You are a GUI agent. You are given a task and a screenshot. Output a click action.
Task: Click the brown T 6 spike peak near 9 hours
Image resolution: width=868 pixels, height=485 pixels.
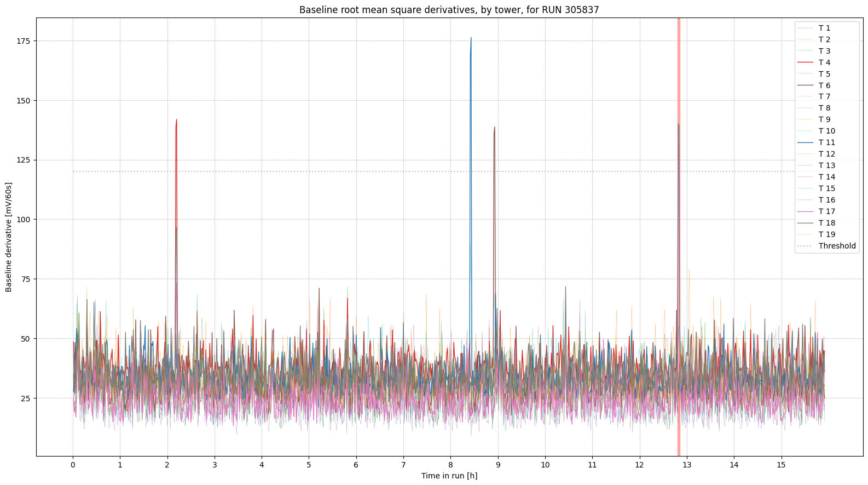pos(495,128)
